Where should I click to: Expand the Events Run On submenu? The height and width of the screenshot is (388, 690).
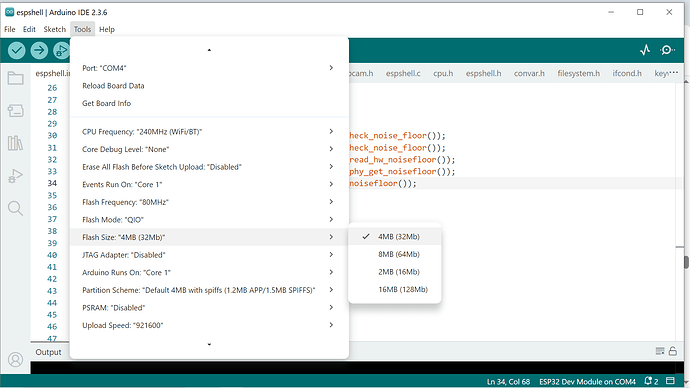pyautogui.click(x=209, y=184)
